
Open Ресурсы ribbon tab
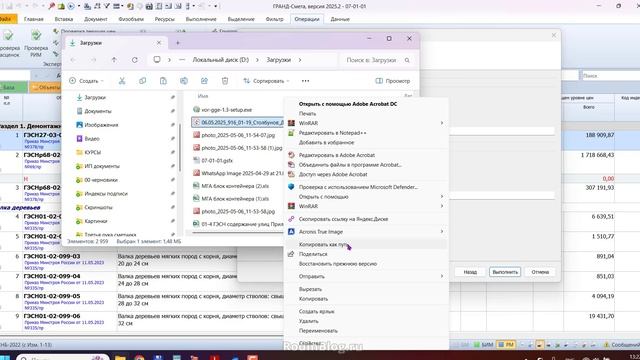[x=164, y=19]
